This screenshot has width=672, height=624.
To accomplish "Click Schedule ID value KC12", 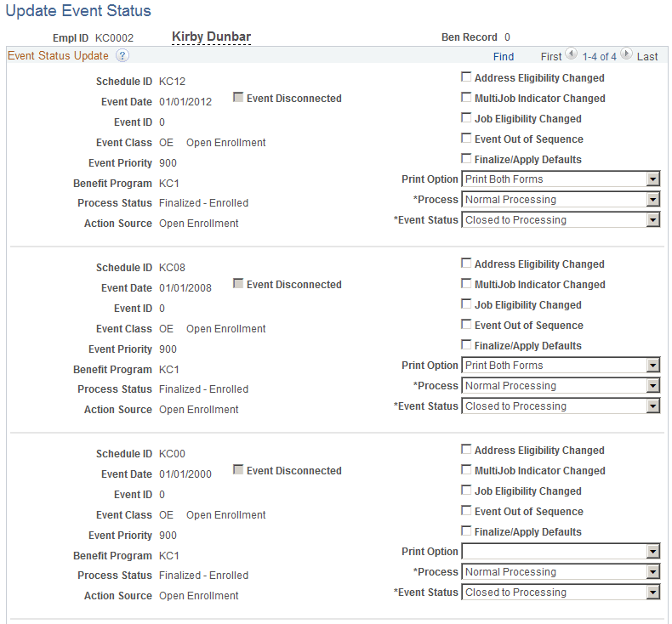I will click(x=172, y=82).
